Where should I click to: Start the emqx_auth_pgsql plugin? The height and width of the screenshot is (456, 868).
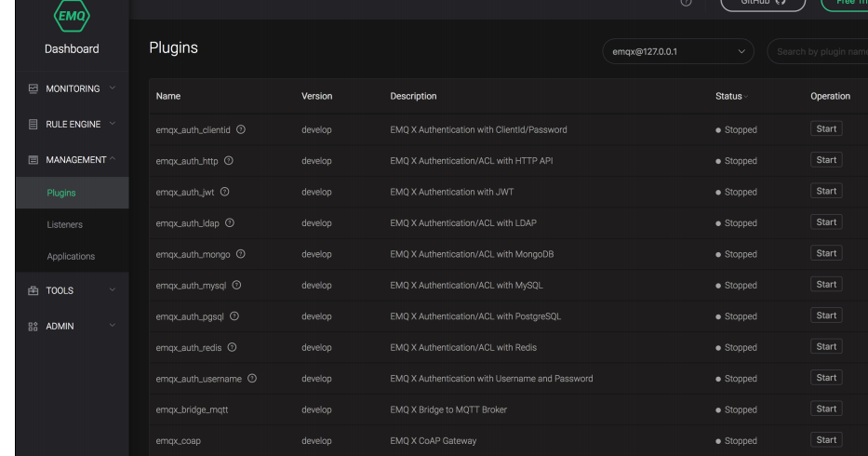pos(826,315)
